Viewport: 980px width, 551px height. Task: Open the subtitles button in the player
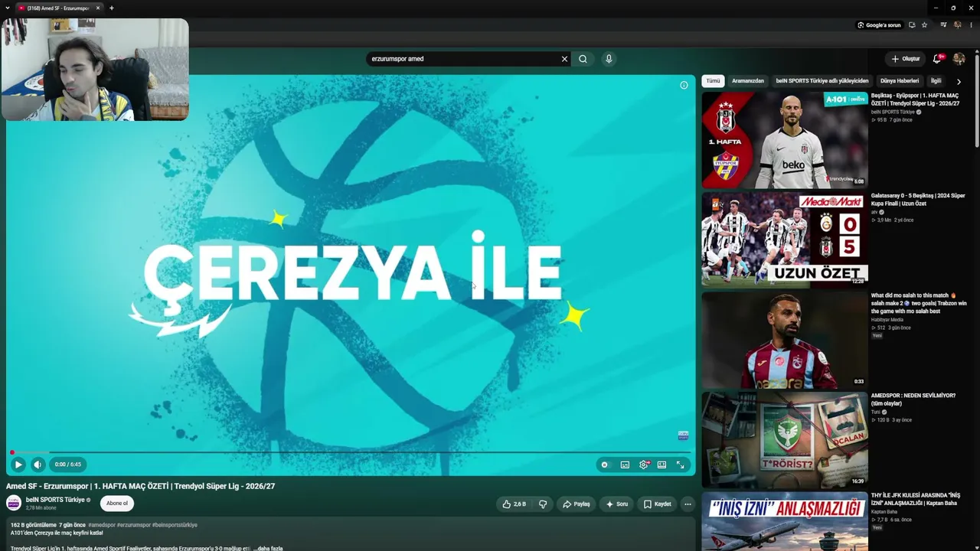625,465
